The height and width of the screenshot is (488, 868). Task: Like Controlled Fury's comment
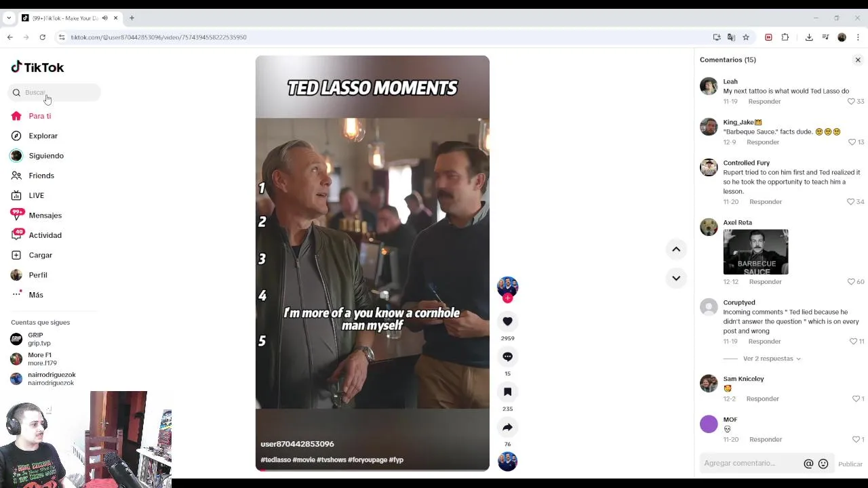point(851,202)
